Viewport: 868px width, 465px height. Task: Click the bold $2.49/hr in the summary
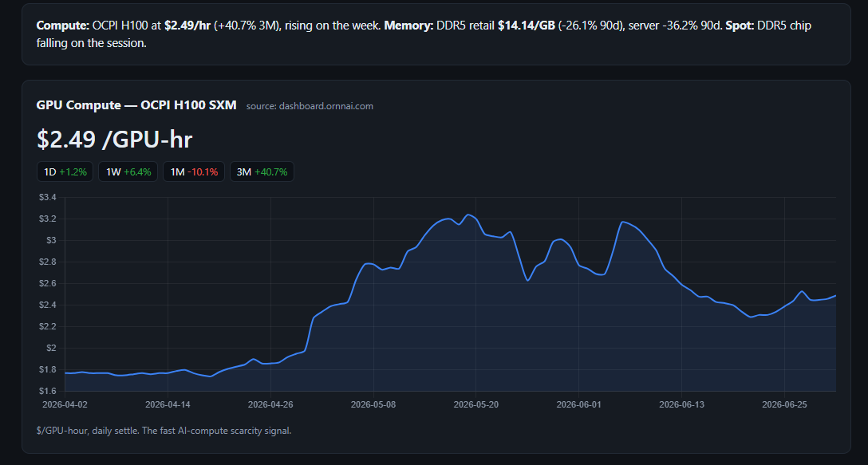click(187, 26)
